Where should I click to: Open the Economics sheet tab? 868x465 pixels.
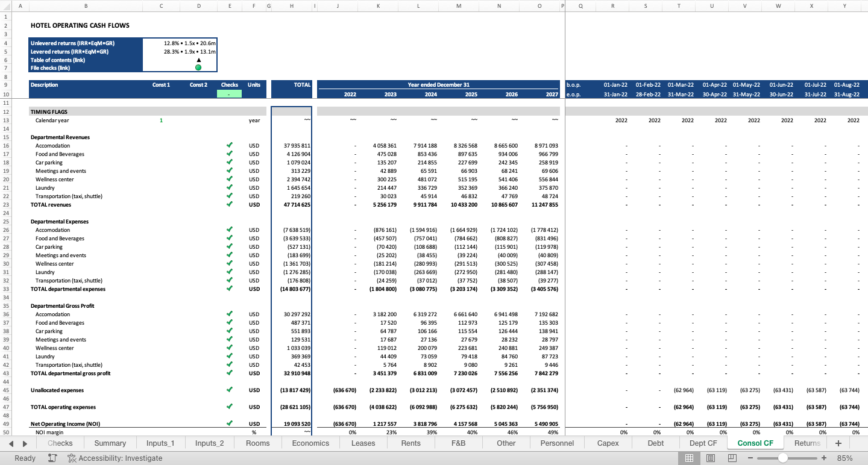point(310,443)
